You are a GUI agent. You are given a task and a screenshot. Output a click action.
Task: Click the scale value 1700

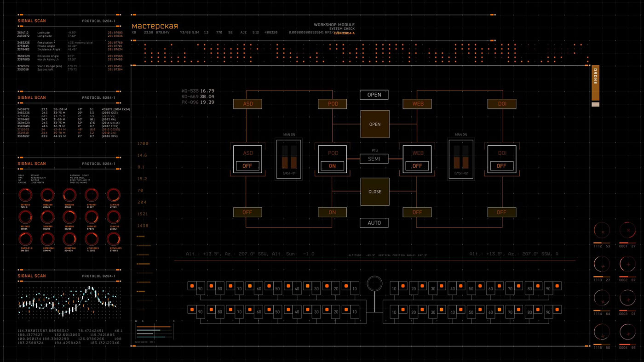coord(143,144)
